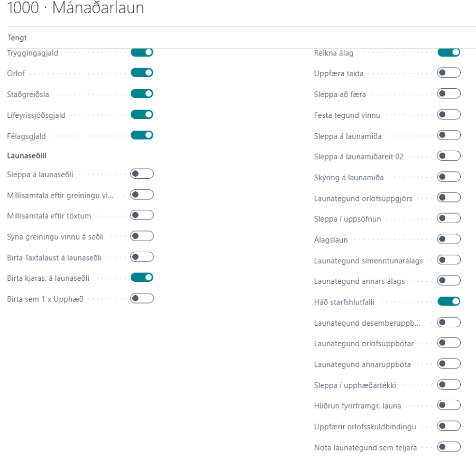Turn on the Álagslaun toggle

(448, 240)
